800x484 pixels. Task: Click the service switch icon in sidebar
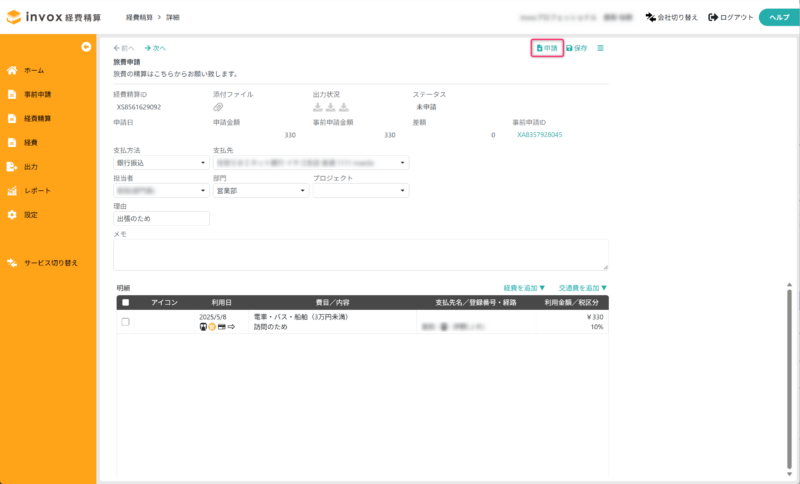[12, 263]
